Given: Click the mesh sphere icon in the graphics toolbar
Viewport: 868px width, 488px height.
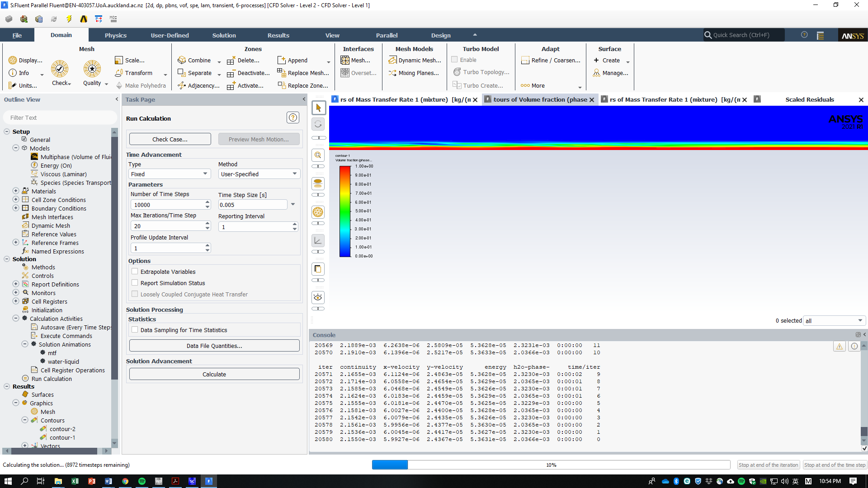Looking at the screenshot, I should (318, 212).
